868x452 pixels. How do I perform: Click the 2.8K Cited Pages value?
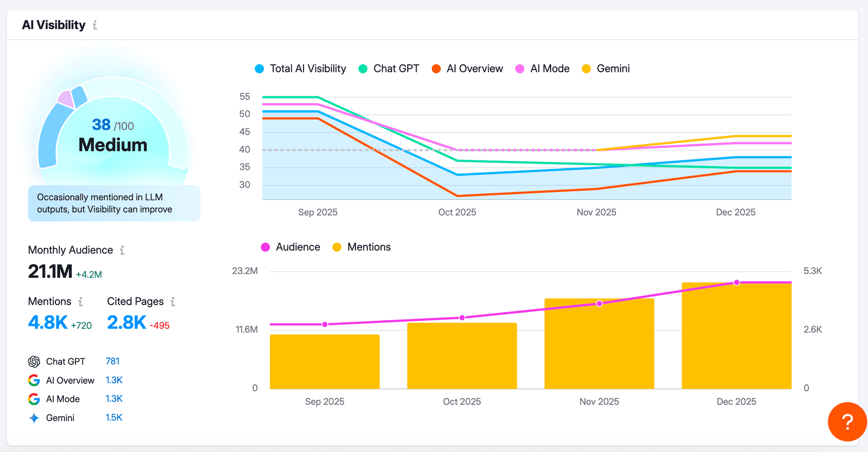(127, 323)
